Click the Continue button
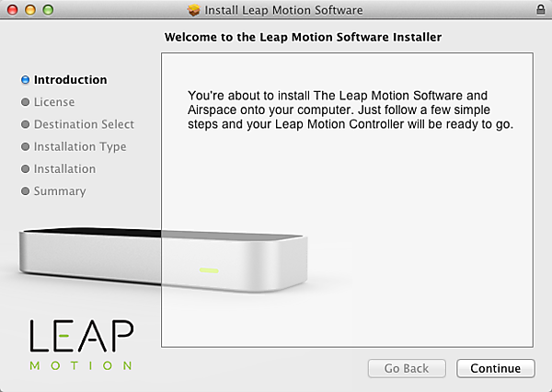The image size is (552, 392). click(496, 368)
